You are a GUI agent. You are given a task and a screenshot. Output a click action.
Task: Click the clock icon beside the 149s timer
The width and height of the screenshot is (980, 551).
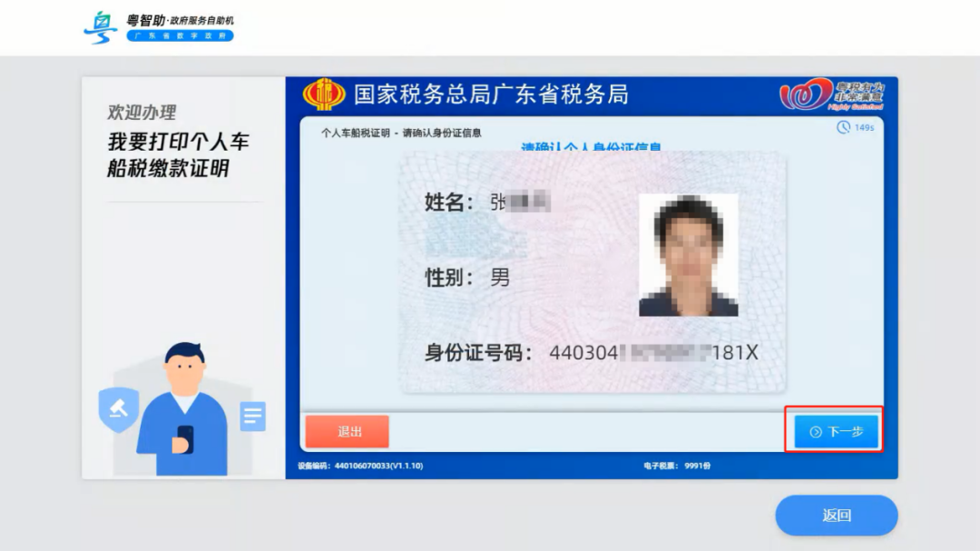[845, 129]
